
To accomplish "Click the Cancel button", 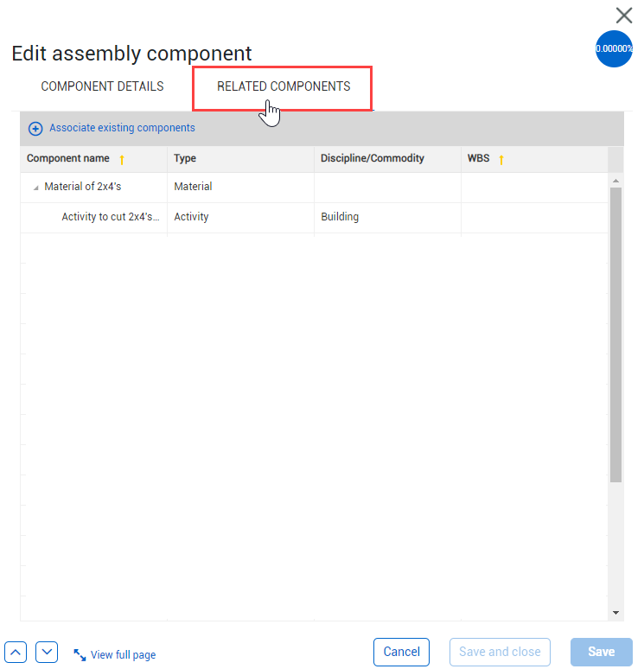I will (x=401, y=652).
